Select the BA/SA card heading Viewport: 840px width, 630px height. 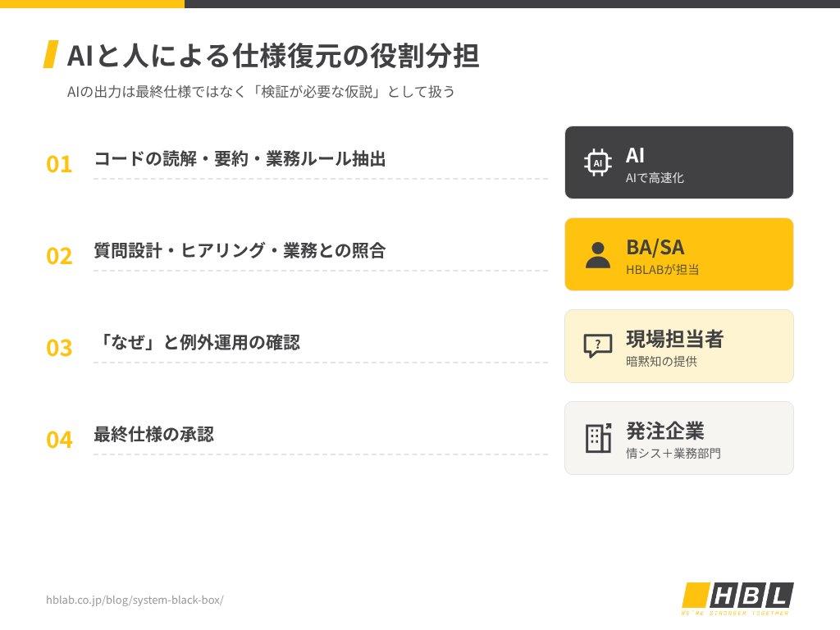coord(655,247)
